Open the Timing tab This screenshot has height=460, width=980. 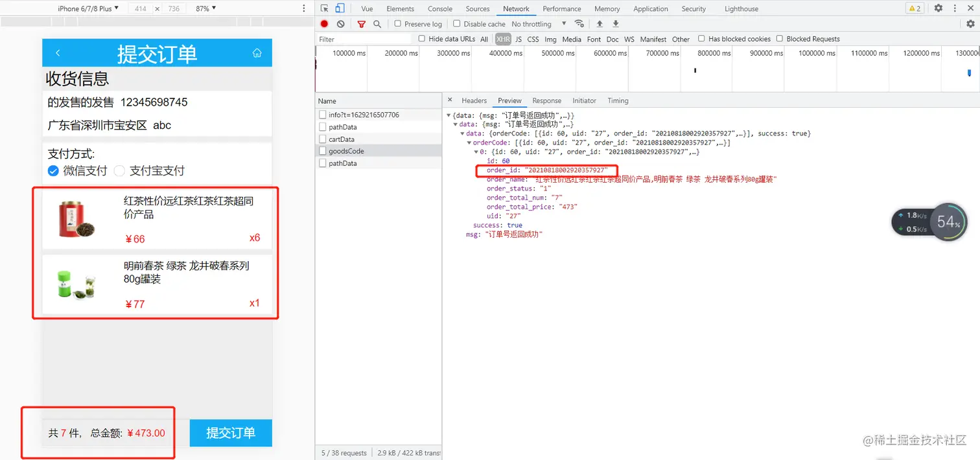[618, 100]
